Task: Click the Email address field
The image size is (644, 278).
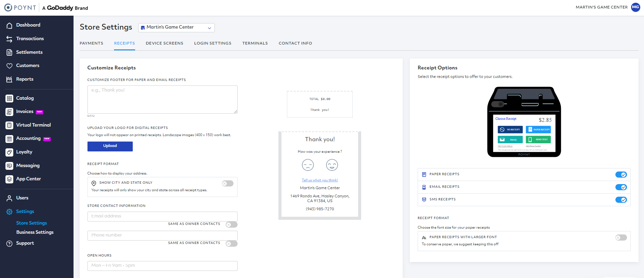Action: tap(162, 216)
